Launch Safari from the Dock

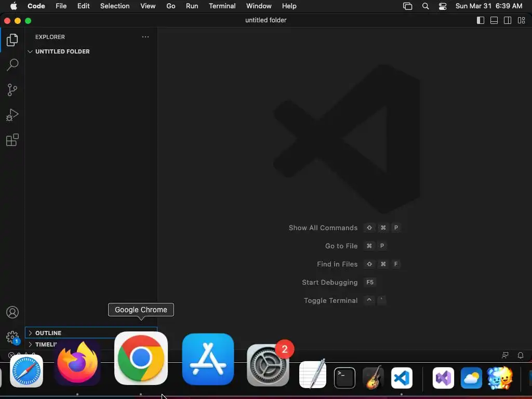click(x=26, y=371)
